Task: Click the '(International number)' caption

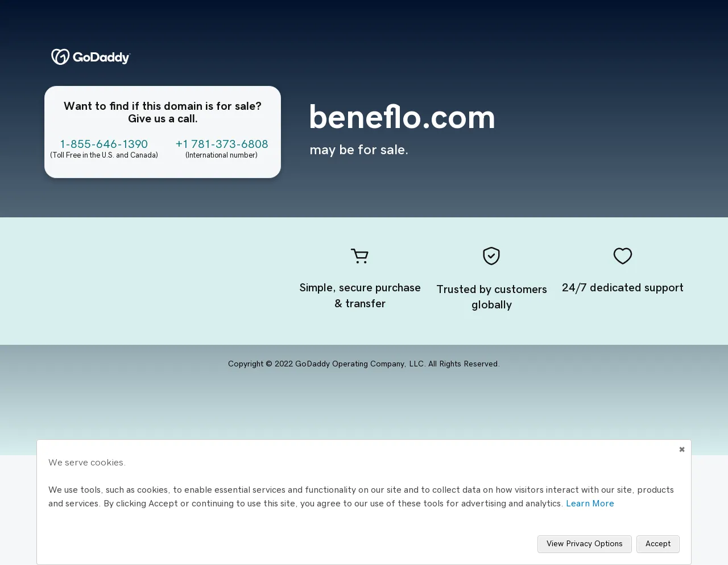Action: pos(221,155)
